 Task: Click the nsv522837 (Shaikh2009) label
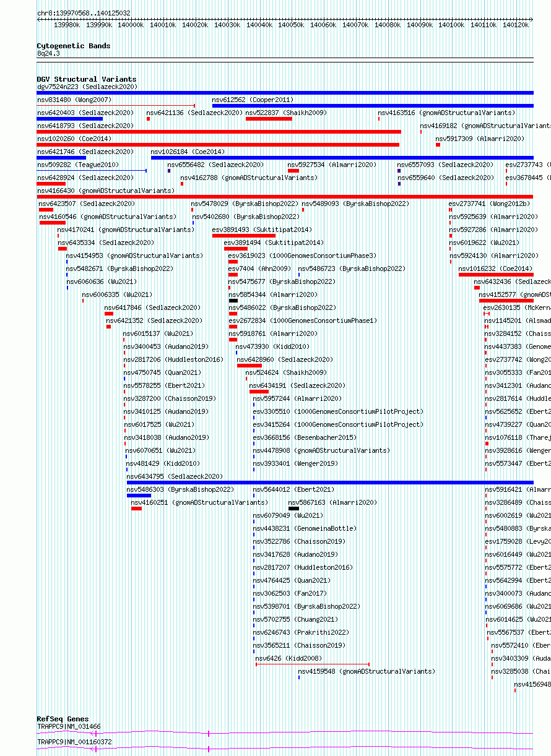tap(286, 113)
